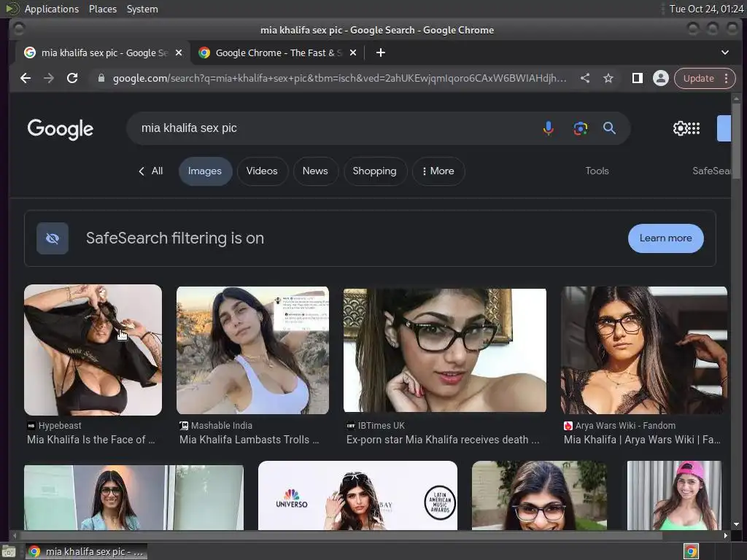
Task: Open the Universo Latin American Music Awards image
Action: pos(357,496)
